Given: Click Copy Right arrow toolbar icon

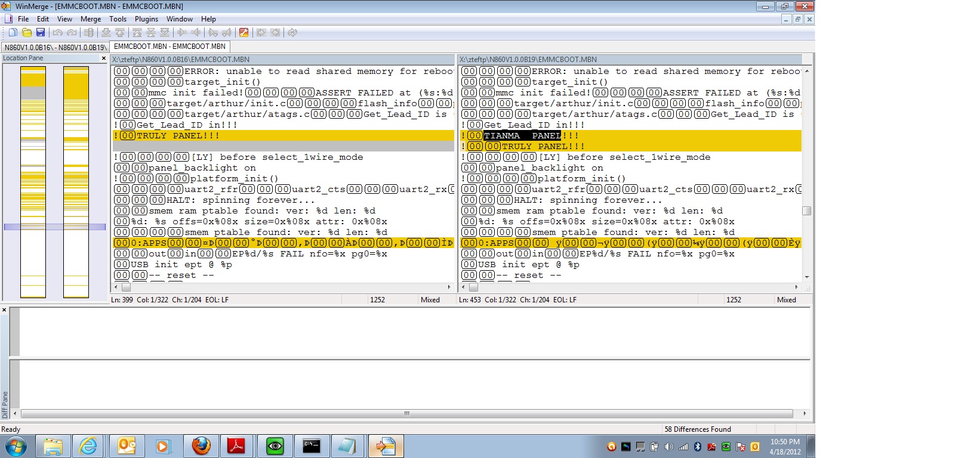Looking at the screenshot, I should click(x=182, y=33).
